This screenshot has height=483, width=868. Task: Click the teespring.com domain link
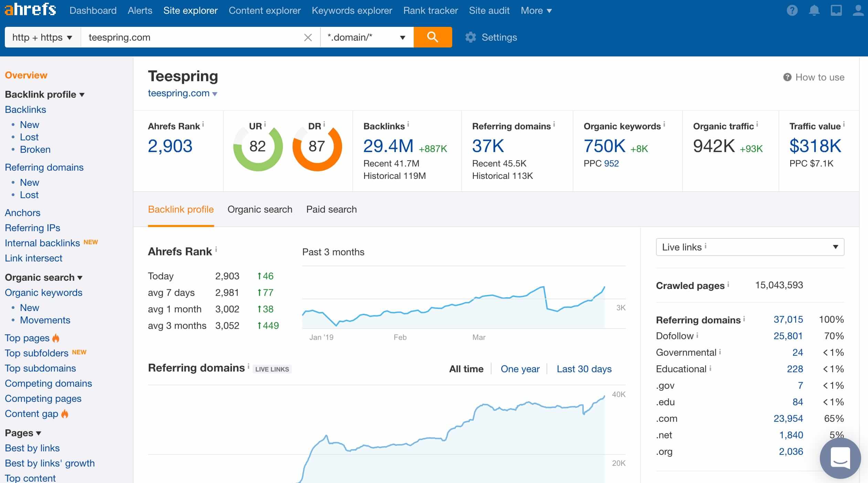coord(179,93)
